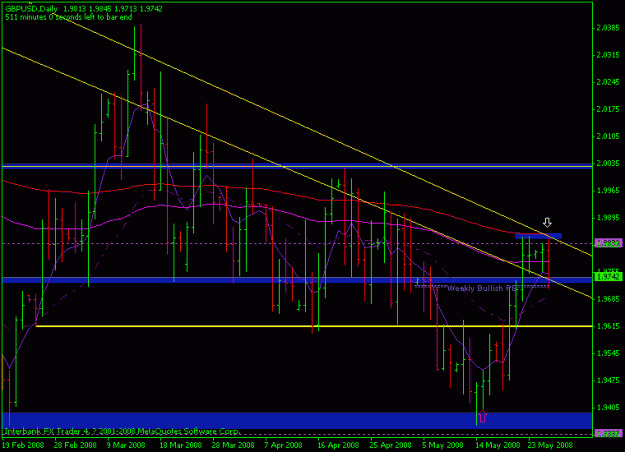The height and width of the screenshot is (452, 625).
Task: Click the 2.0315 price axis label
Action: coord(608,55)
